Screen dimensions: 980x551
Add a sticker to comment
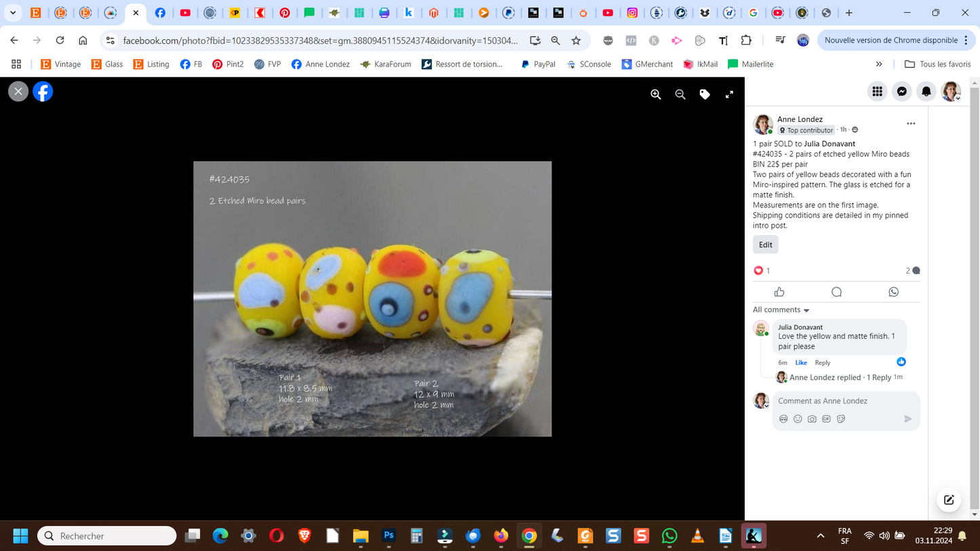841,419
